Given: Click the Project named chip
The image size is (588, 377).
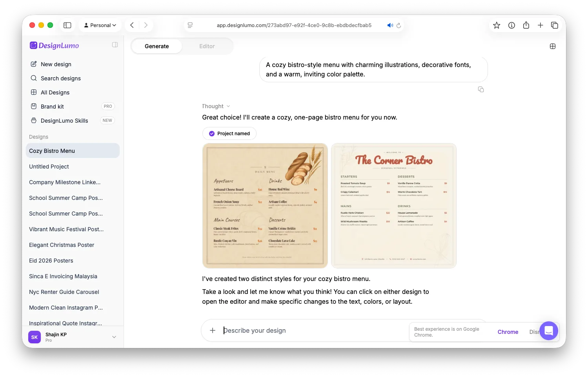Looking at the screenshot, I should [x=229, y=133].
